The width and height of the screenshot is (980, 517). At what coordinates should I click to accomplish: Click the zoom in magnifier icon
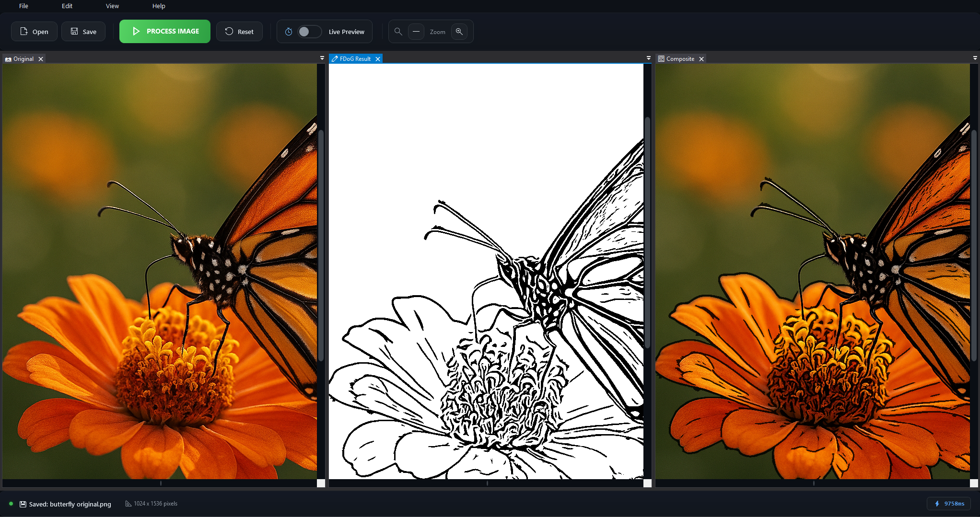(x=459, y=32)
